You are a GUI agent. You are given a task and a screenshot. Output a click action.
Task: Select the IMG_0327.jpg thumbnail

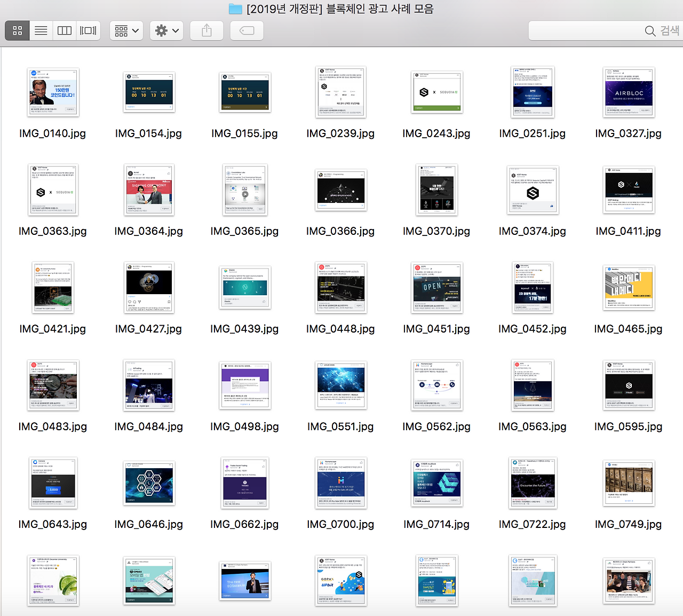pos(629,92)
